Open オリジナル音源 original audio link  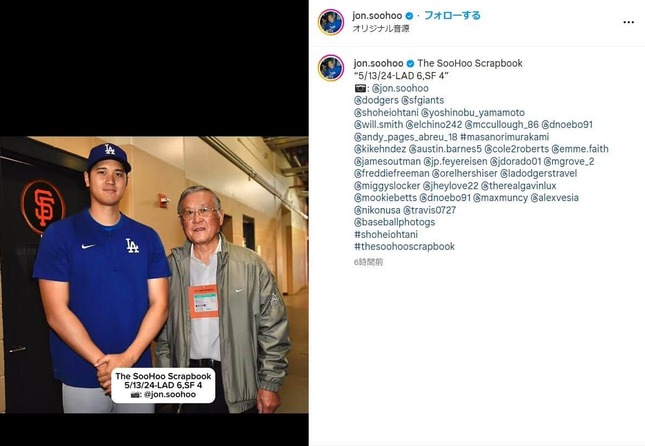381,29
